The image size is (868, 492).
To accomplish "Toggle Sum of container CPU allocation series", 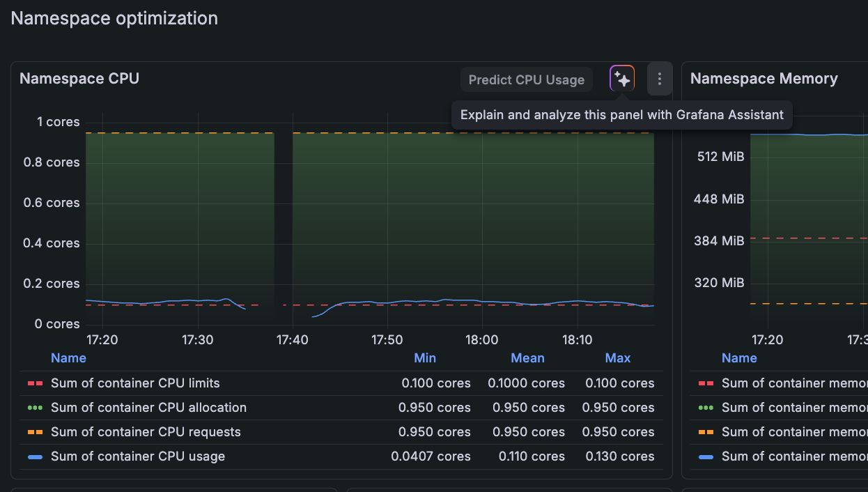I will pyautogui.click(x=148, y=408).
